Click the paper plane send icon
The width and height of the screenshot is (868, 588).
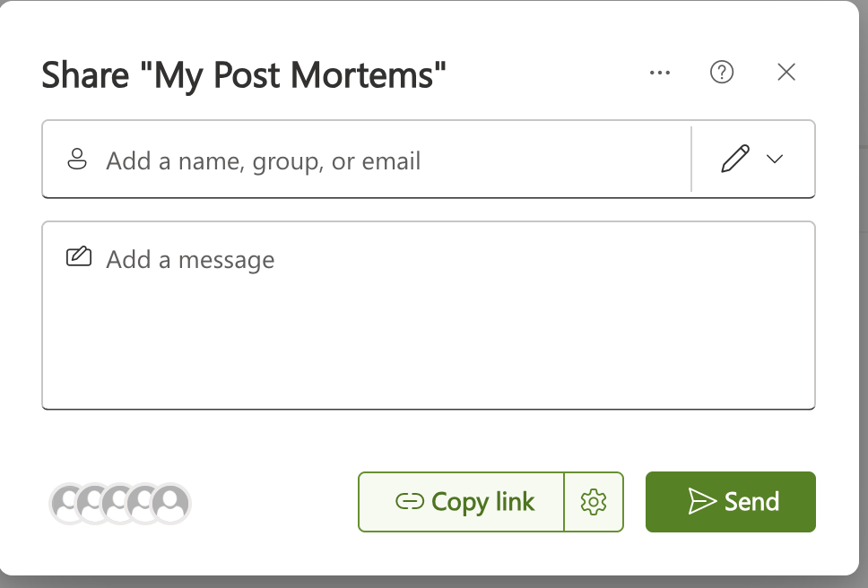[x=701, y=502]
